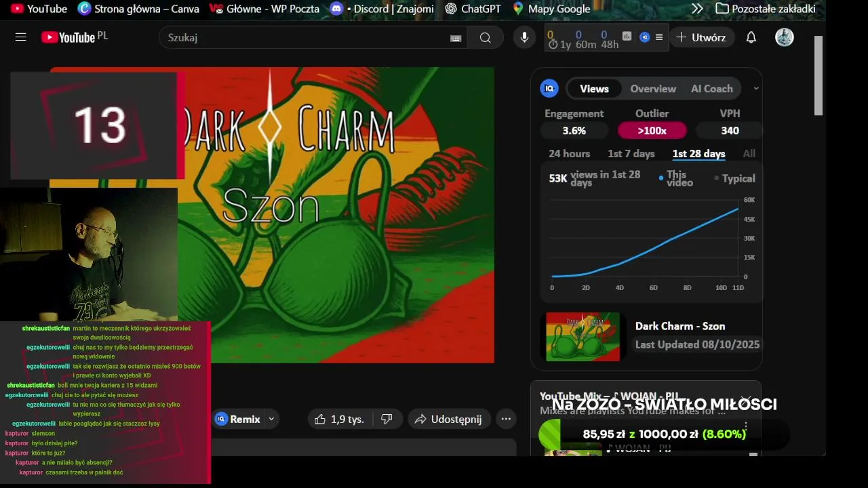The width and height of the screenshot is (868, 488).
Task: Click the vidIQ logo in the Views panel
Action: pyautogui.click(x=549, y=88)
